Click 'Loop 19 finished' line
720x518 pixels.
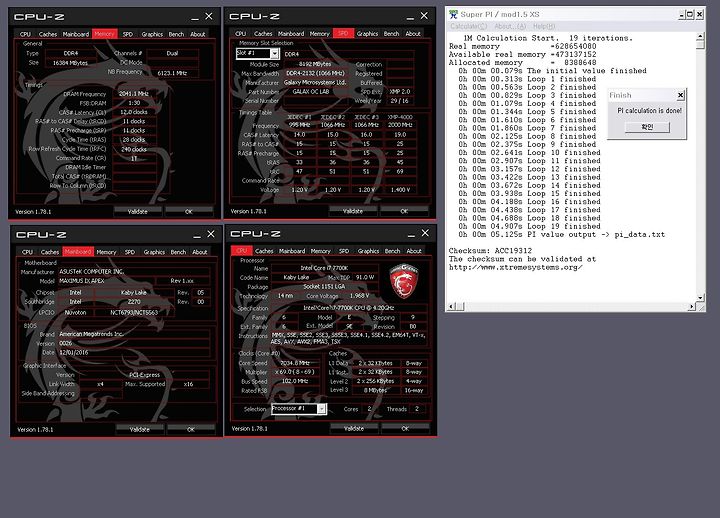(563, 226)
